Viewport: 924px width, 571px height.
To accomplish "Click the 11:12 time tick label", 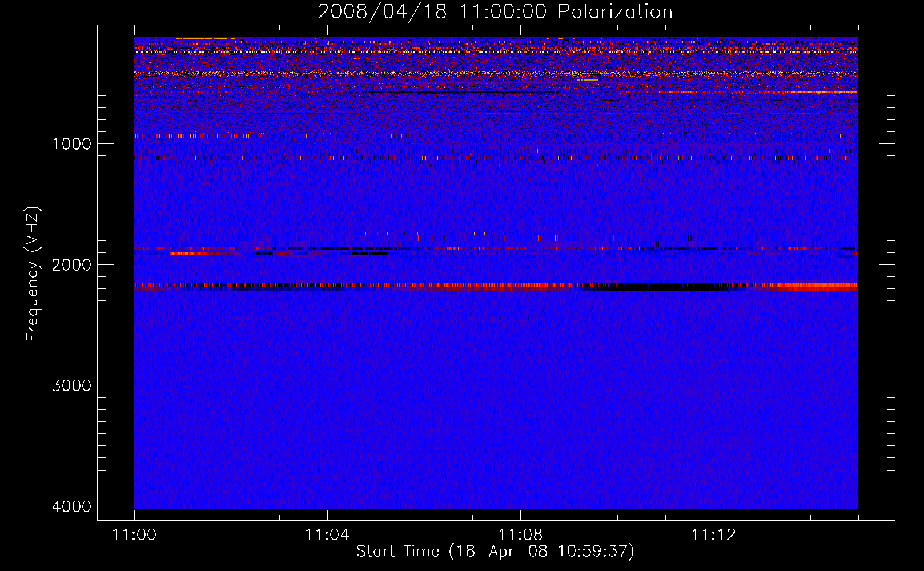I will click(714, 534).
